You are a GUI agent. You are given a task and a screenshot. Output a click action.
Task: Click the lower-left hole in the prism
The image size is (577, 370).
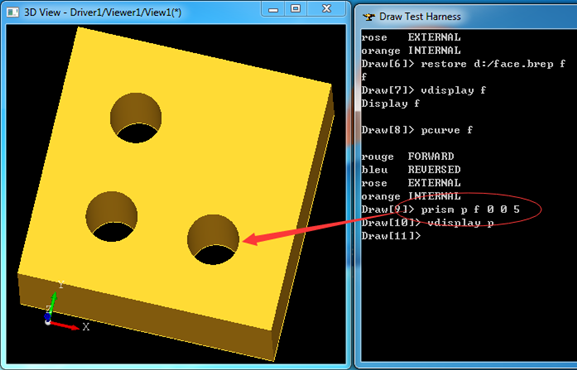[111, 216]
